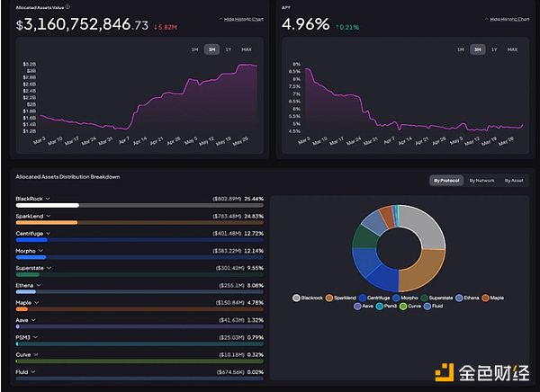The height and width of the screenshot is (392, 540).
Task: Click info icon beside Allocated Assets Value
Action: point(67,6)
